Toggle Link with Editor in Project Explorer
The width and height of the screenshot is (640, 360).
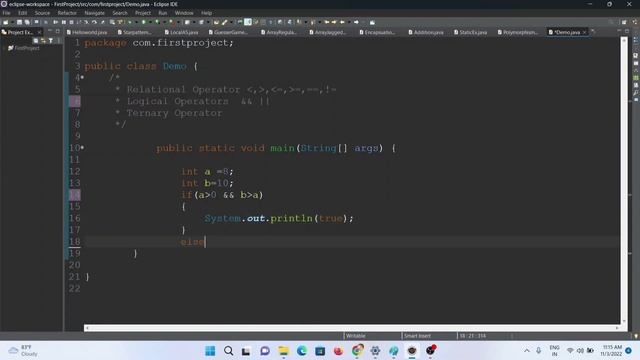click(x=43, y=40)
